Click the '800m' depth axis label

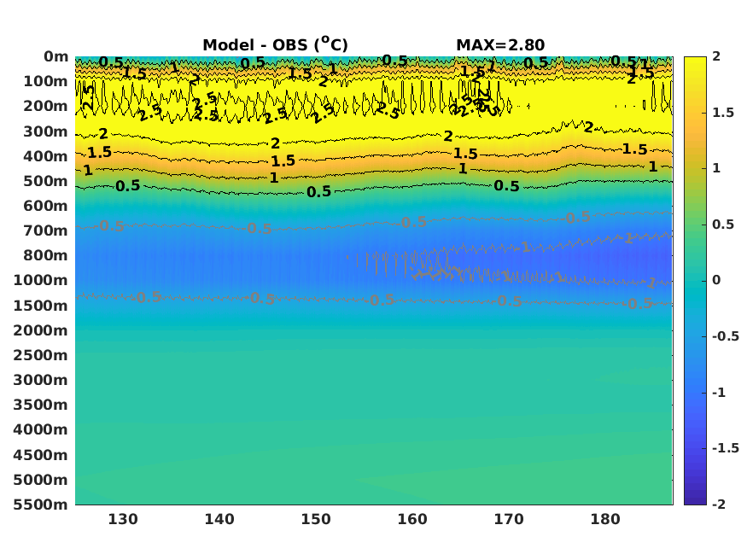pyautogui.click(x=46, y=256)
